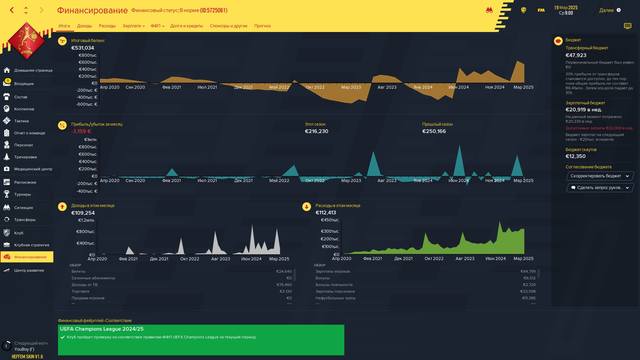
Task: Click last season value €250,166
Action: (434, 131)
